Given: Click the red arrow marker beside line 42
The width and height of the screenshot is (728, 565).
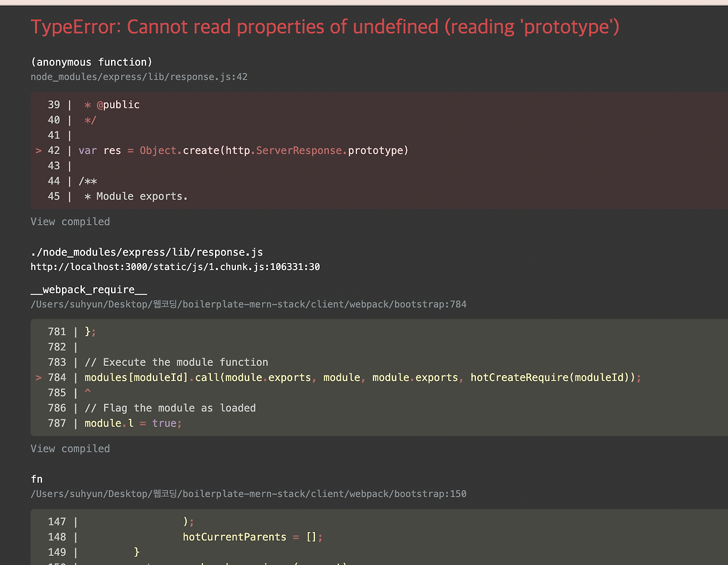Looking at the screenshot, I should pyautogui.click(x=38, y=150).
